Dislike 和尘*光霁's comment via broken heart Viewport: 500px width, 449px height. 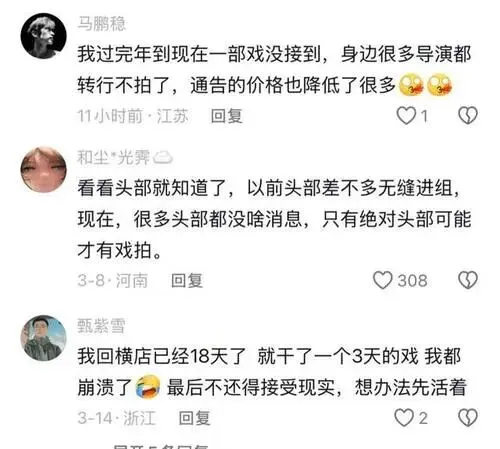pyautogui.click(x=468, y=280)
